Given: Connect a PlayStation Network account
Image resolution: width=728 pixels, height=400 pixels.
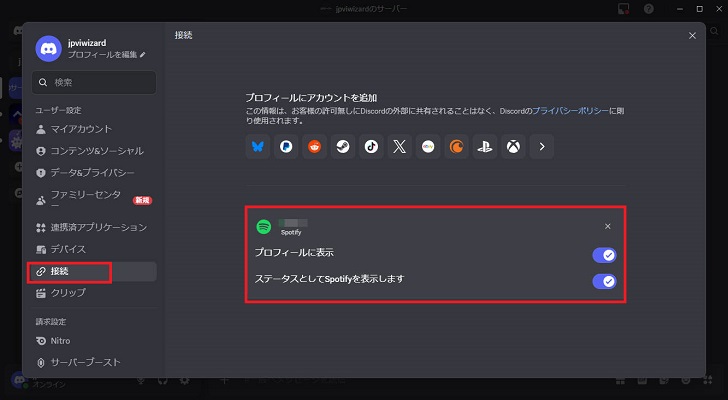Looking at the screenshot, I should click(485, 147).
